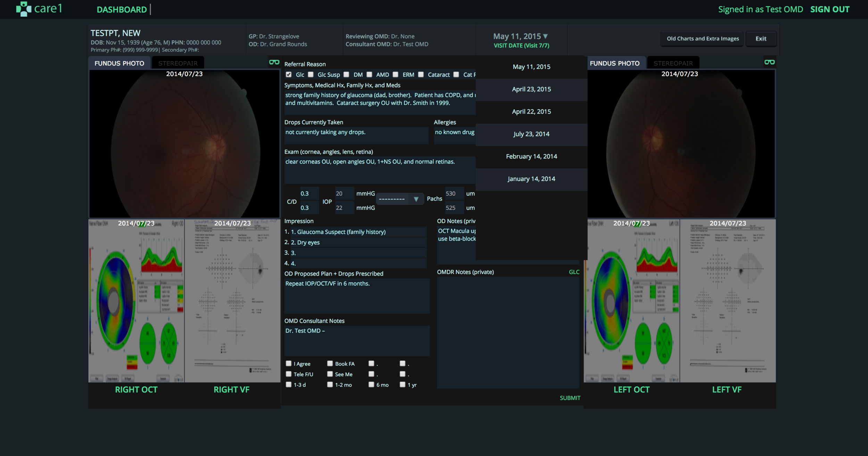Choose July 23, 2014 visit

[531, 134]
